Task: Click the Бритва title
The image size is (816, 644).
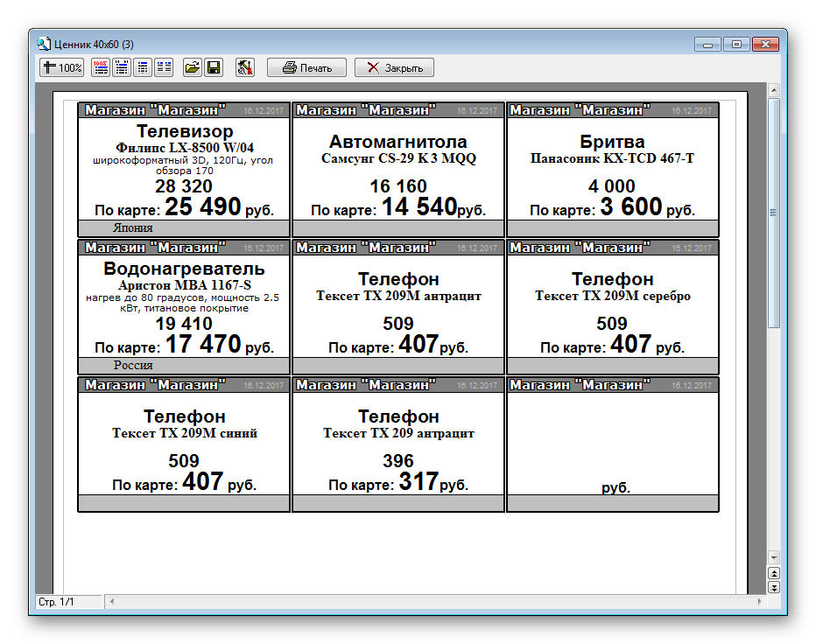Action: (613, 142)
